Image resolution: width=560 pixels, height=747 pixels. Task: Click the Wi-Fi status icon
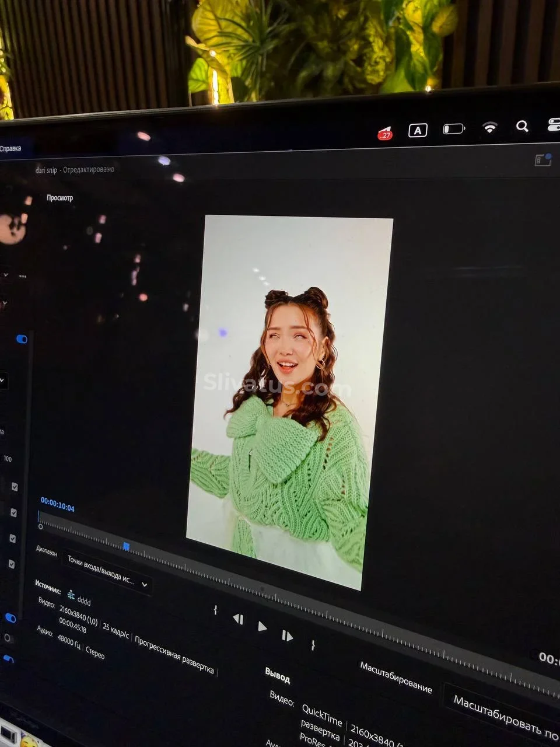[490, 127]
